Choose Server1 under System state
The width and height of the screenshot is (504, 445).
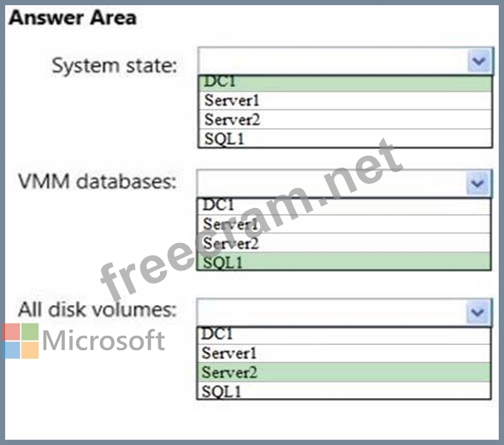click(345, 101)
